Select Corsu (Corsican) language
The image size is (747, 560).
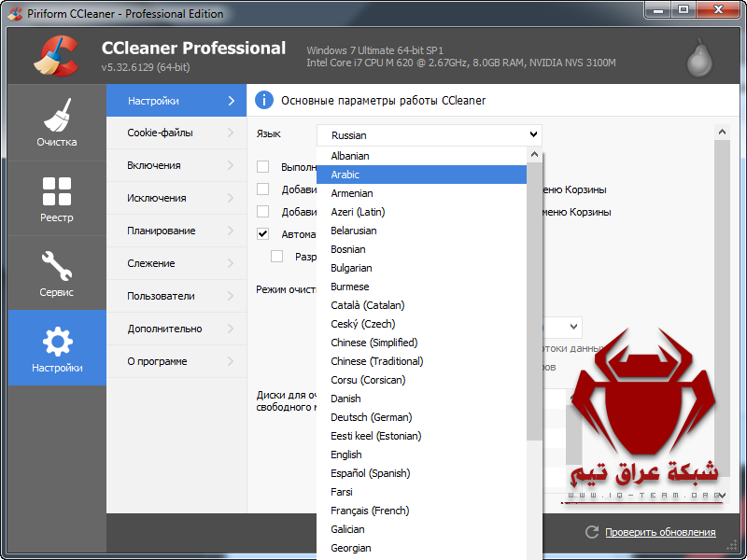point(422,380)
